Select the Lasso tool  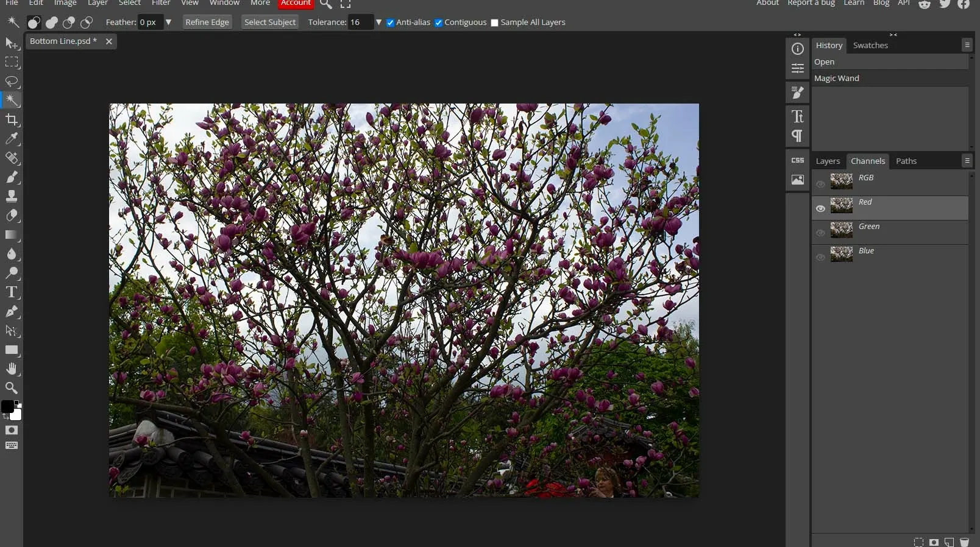click(12, 81)
